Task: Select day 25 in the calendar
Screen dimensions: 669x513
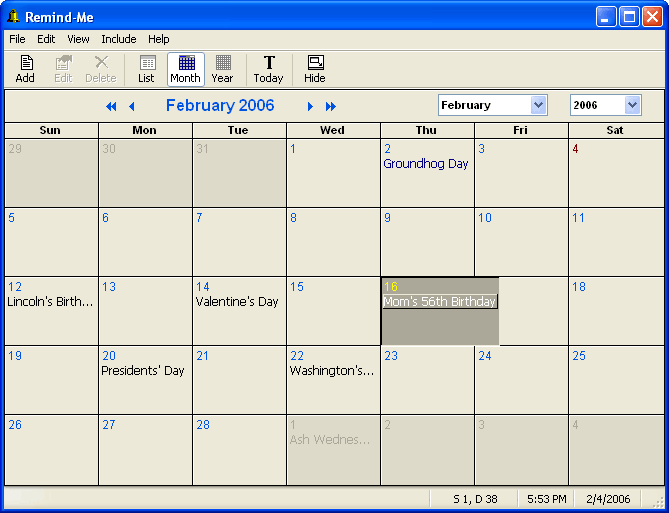Action: click(x=616, y=380)
